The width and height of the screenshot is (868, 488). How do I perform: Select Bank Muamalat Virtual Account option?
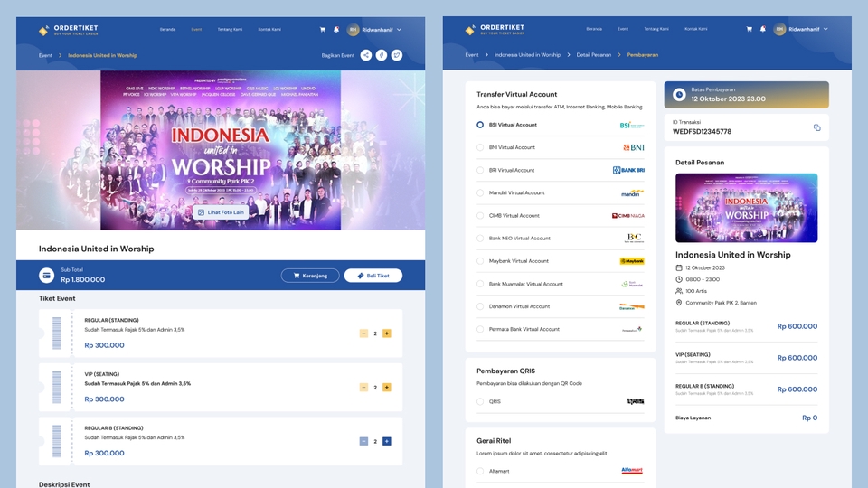tap(480, 284)
